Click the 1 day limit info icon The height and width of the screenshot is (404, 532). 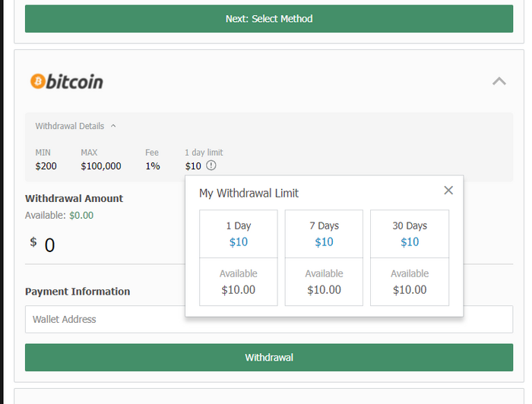tap(211, 166)
